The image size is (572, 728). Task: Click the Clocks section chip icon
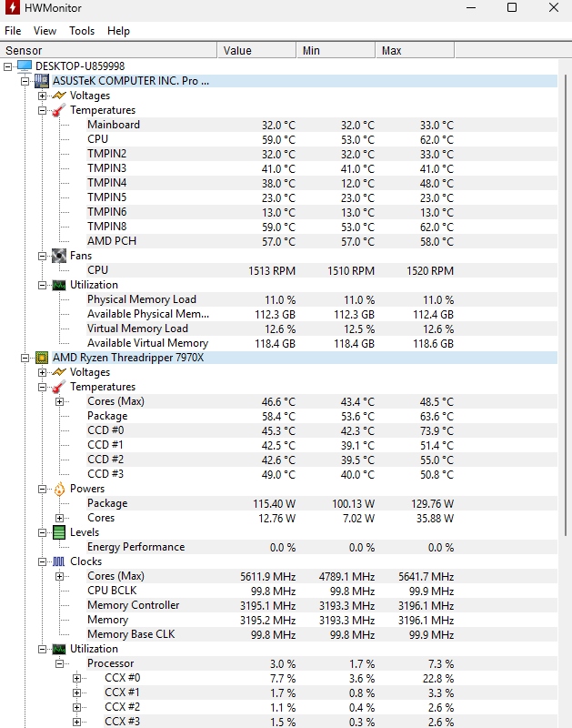(59, 561)
